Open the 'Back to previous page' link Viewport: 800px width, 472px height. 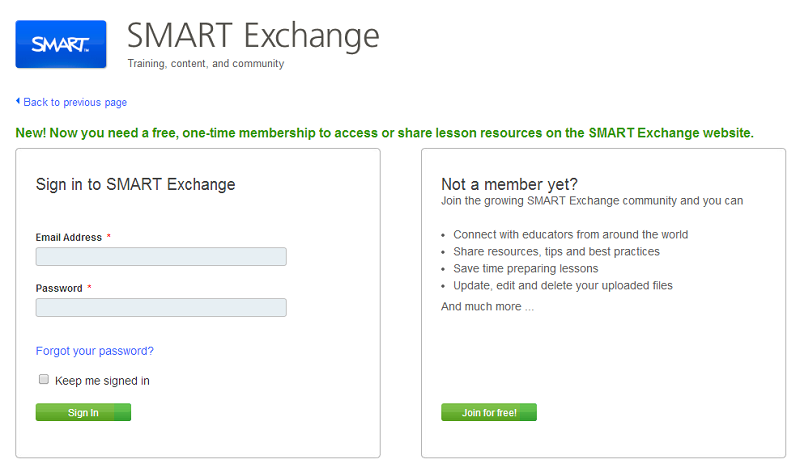point(75,102)
